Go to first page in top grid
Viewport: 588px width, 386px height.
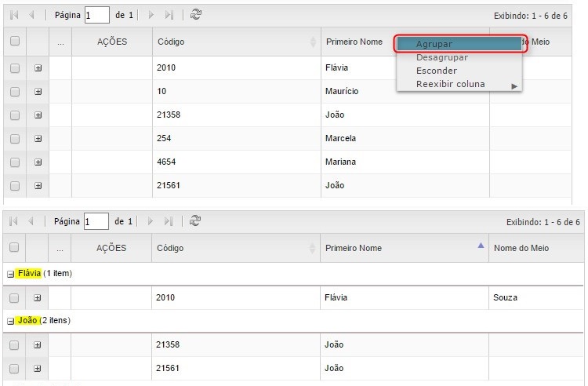pos(13,15)
